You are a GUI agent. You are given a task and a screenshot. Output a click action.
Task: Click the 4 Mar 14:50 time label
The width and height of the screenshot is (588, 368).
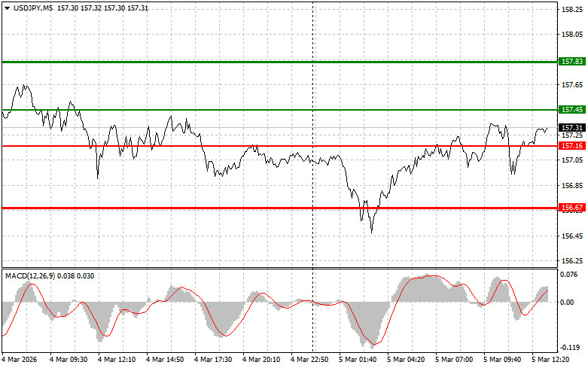point(165,360)
